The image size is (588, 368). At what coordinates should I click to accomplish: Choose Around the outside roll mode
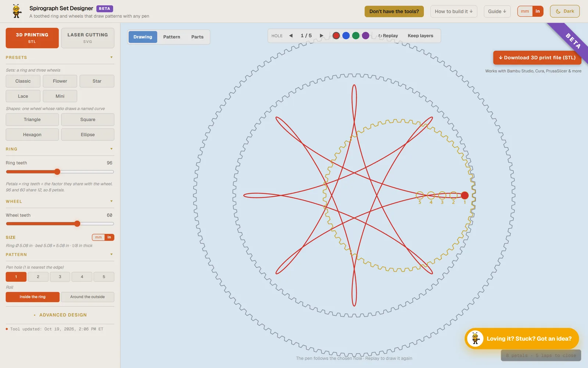click(x=87, y=297)
